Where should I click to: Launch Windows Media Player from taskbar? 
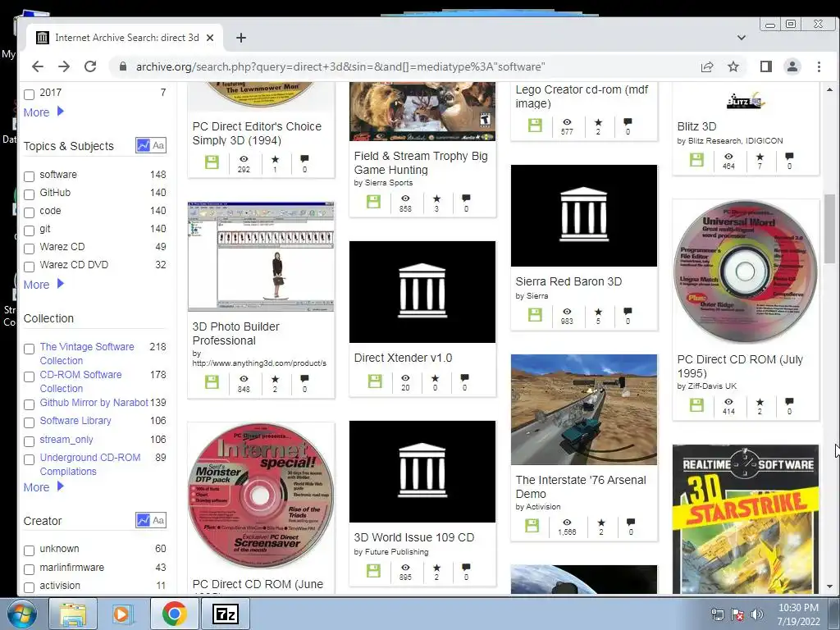tap(123, 614)
